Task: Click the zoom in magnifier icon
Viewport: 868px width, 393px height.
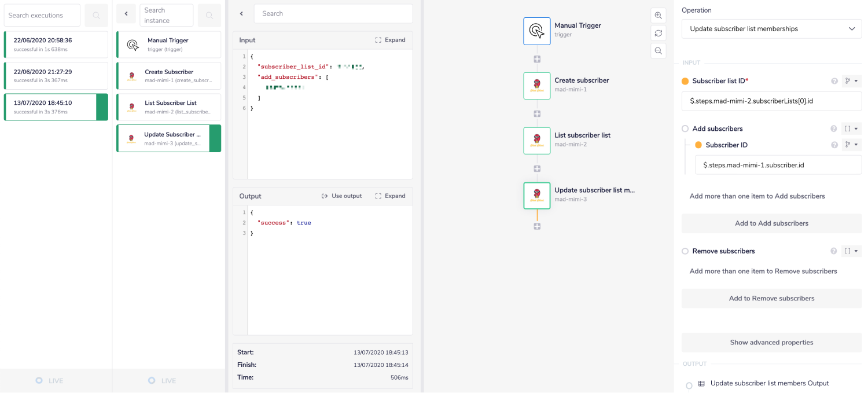Action: pos(658,16)
